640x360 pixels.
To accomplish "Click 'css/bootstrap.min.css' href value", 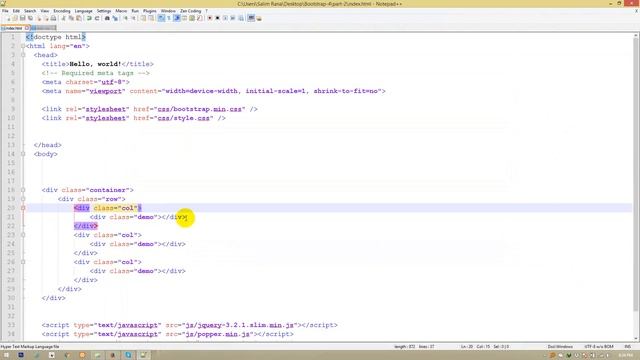I will 200,109.
